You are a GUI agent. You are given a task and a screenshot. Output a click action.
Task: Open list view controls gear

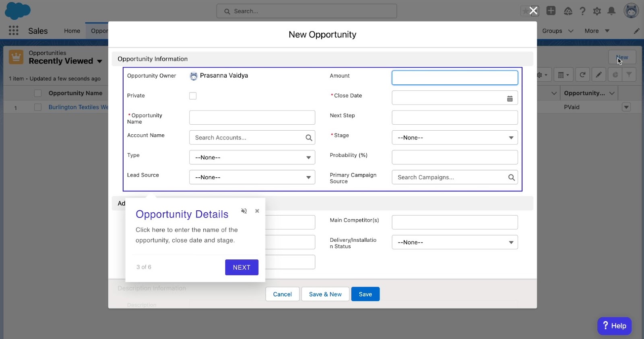[542, 75]
